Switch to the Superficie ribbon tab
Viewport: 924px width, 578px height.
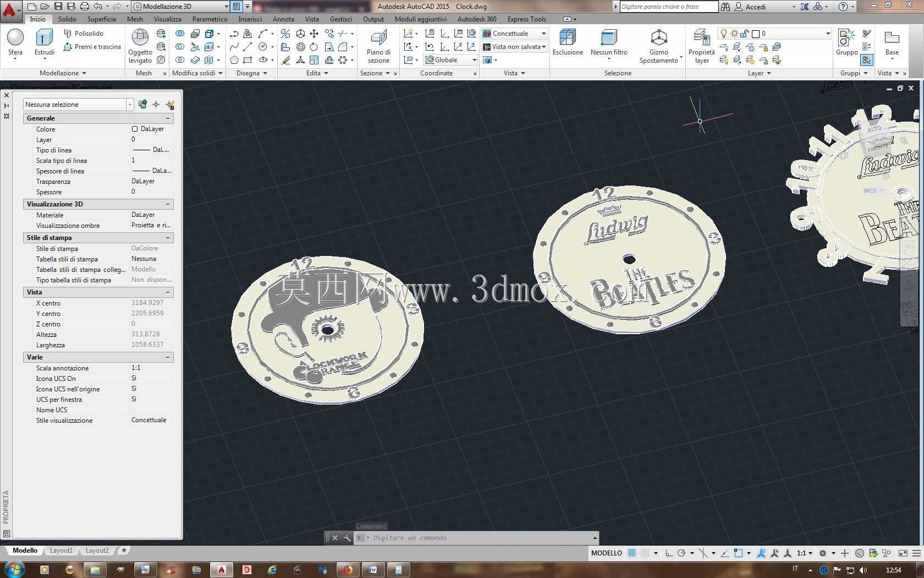click(x=102, y=19)
